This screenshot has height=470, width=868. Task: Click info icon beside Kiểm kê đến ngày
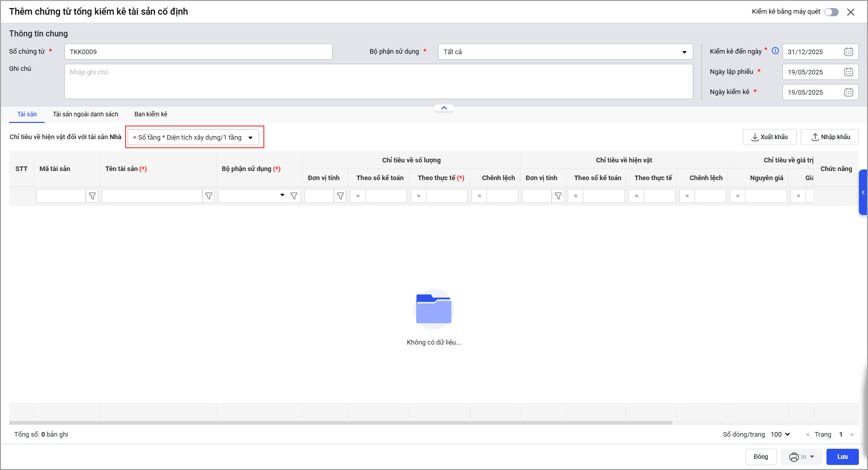coord(775,51)
